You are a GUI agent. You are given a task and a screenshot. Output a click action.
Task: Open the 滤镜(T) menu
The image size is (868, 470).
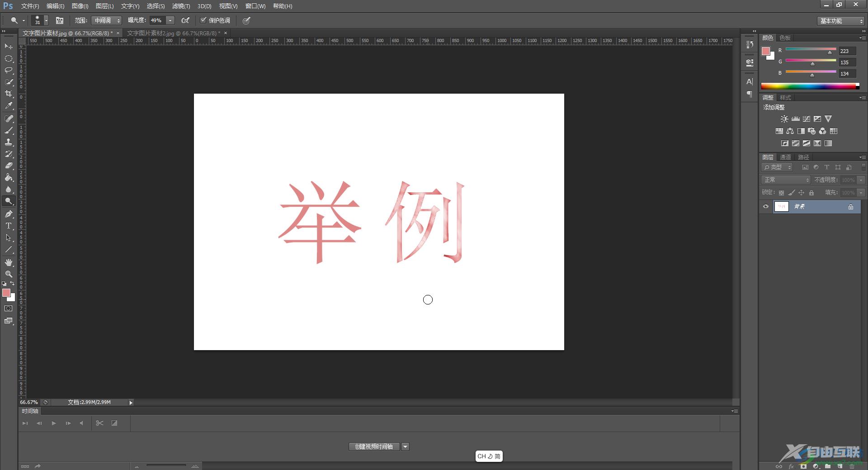pos(181,6)
